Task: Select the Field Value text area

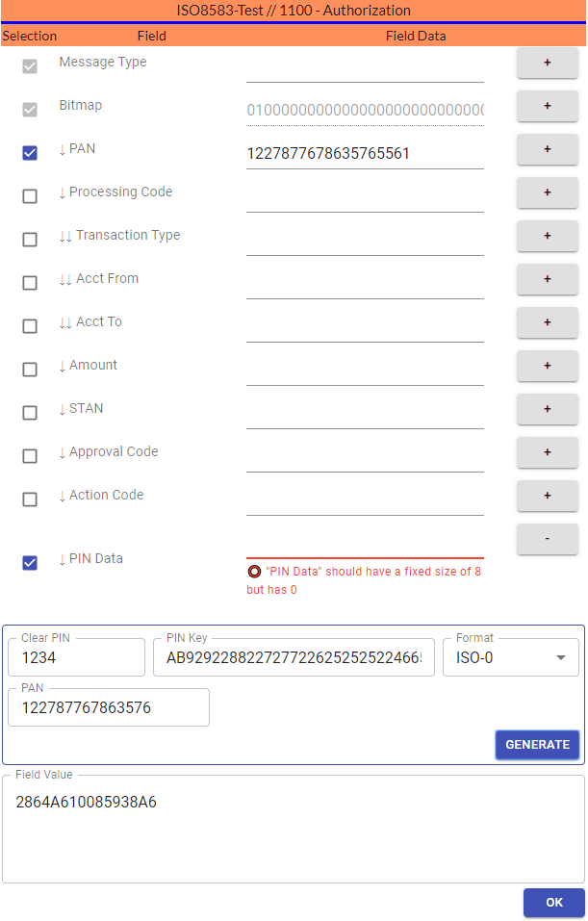Action: pyautogui.click(x=294, y=829)
